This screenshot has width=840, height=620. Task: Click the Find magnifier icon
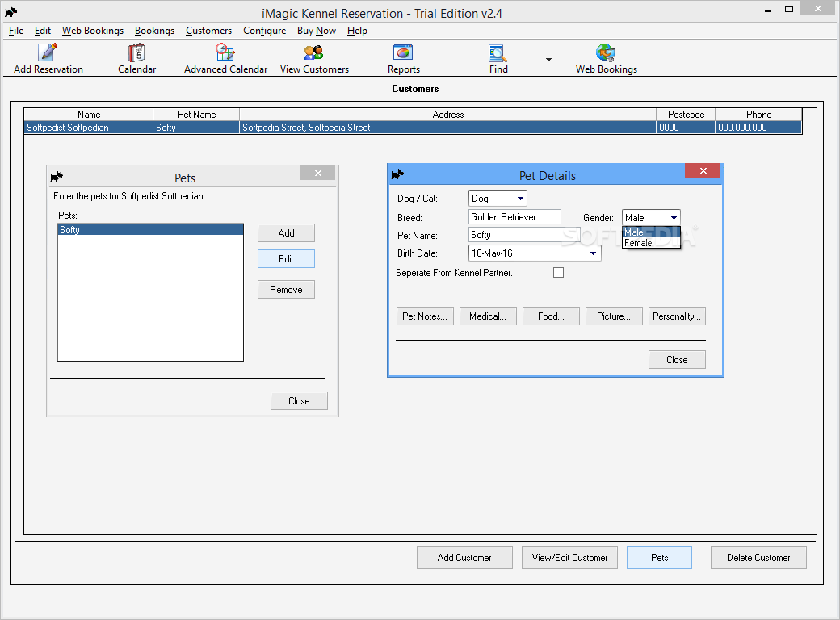[x=498, y=53]
